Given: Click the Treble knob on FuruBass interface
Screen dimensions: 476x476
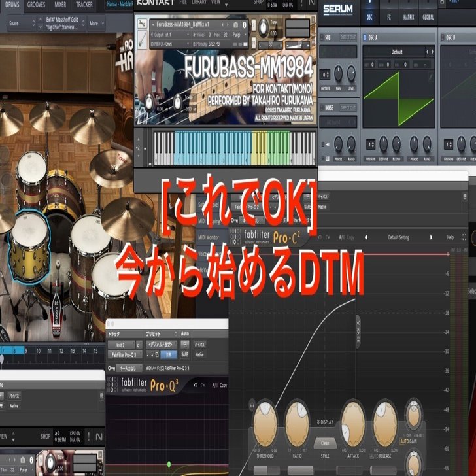Looking at the screenshot, I should 178,102.
